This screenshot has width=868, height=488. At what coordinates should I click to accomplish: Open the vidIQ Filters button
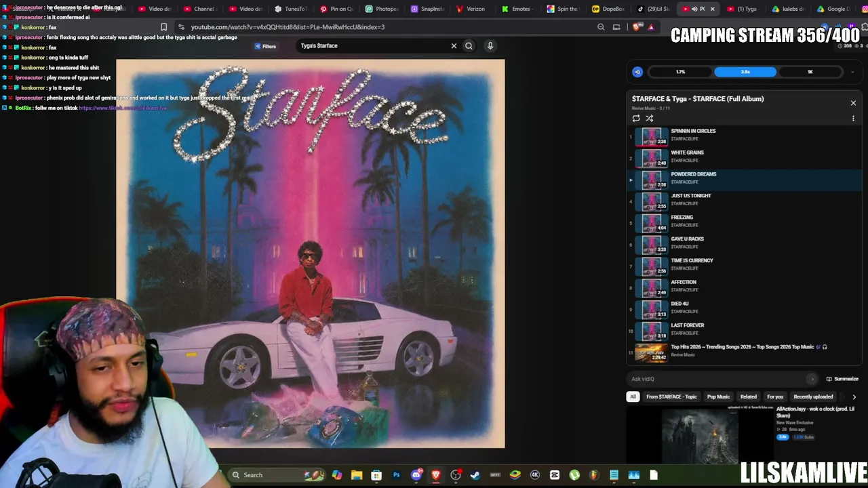(x=265, y=46)
